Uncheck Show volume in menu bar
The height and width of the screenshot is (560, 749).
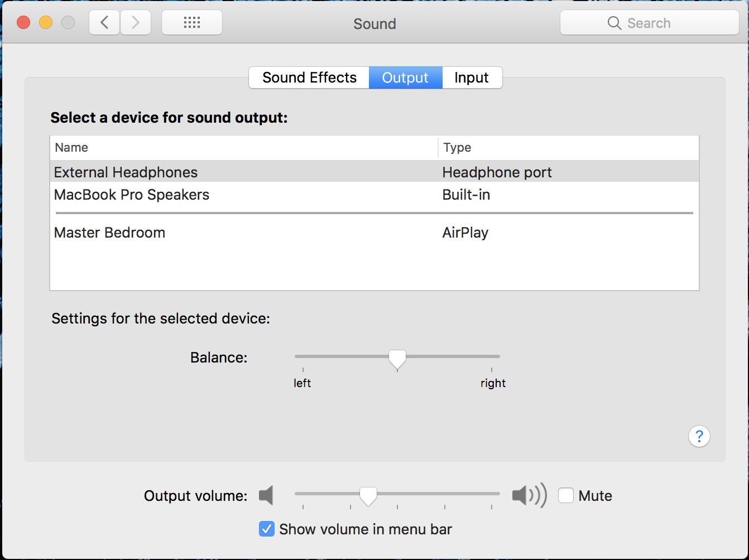(x=267, y=529)
